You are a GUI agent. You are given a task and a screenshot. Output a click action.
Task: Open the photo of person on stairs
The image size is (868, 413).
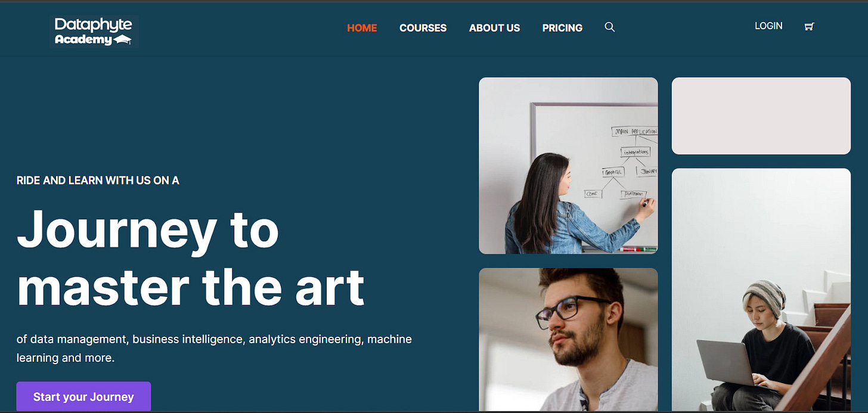coord(761,290)
